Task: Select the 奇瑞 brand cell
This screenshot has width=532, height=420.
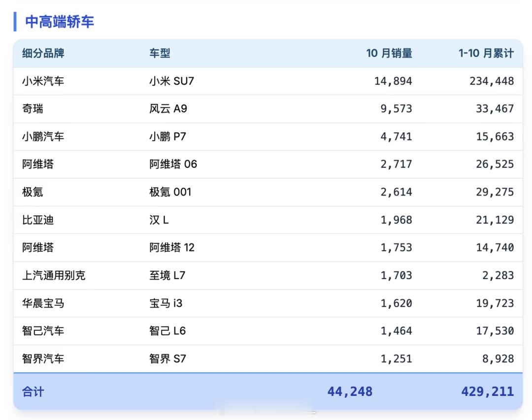Action: [33, 109]
